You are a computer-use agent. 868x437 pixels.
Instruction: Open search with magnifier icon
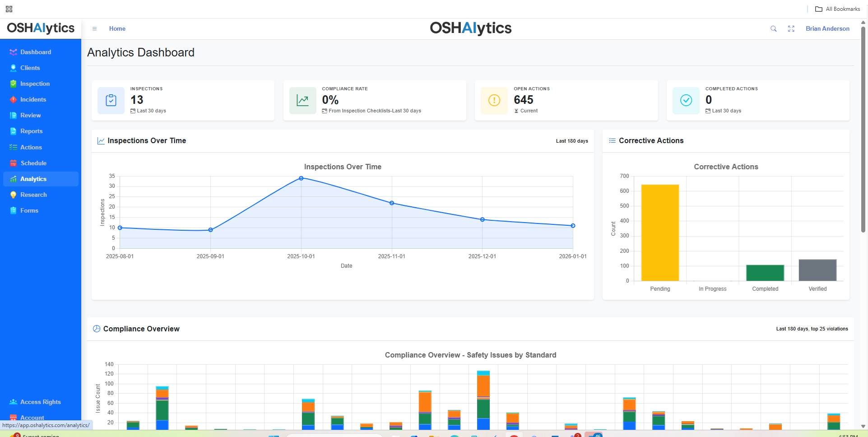[773, 29]
